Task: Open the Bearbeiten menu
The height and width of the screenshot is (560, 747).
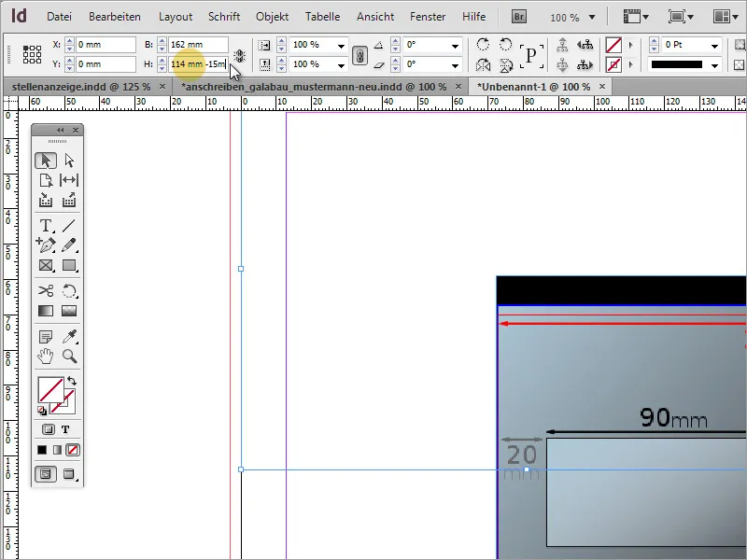Action: pos(114,17)
